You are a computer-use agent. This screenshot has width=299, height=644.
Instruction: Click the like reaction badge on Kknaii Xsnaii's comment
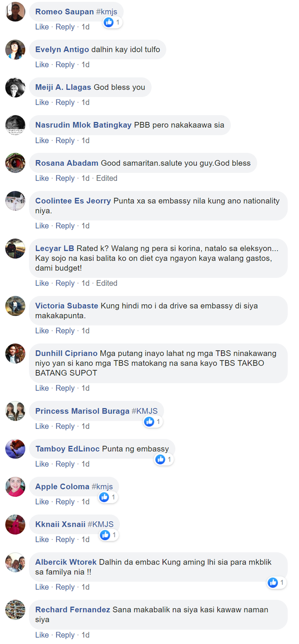[x=109, y=535]
